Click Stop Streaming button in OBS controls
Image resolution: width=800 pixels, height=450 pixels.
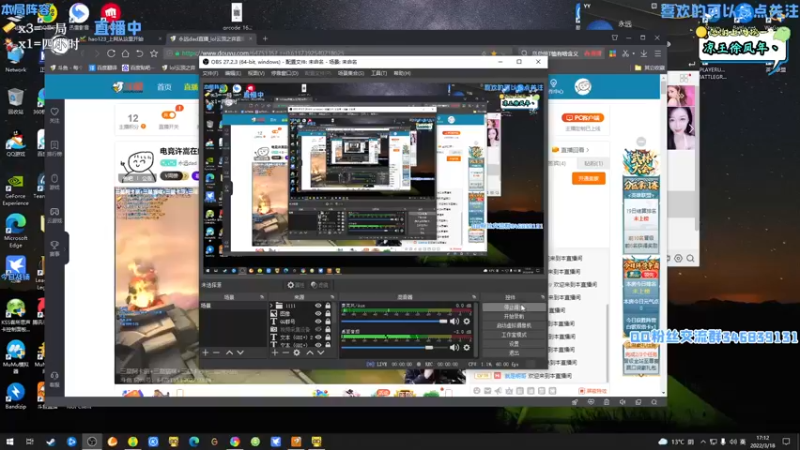tap(514, 307)
